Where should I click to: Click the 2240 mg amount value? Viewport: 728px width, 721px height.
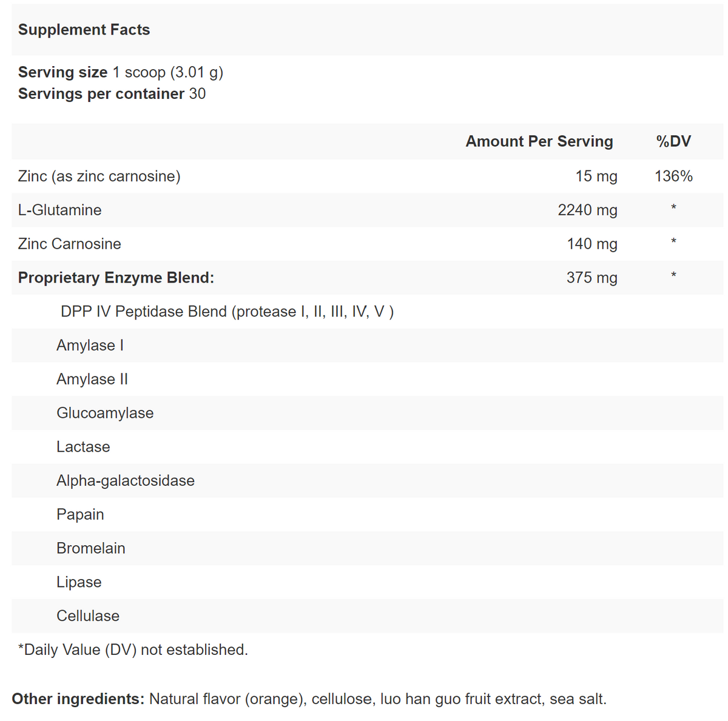pos(587,210)
